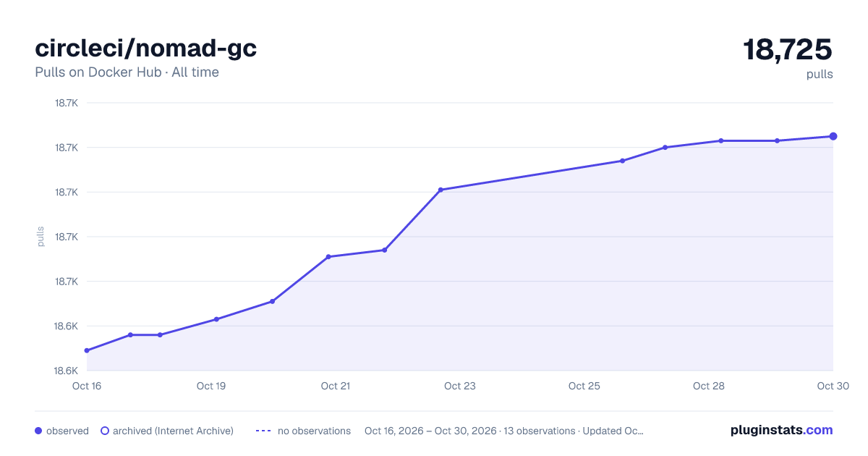Click the data point just after Oct 28
Image resolution: width=868 pixels, height=456 pixels.
(x=721, y=140)
